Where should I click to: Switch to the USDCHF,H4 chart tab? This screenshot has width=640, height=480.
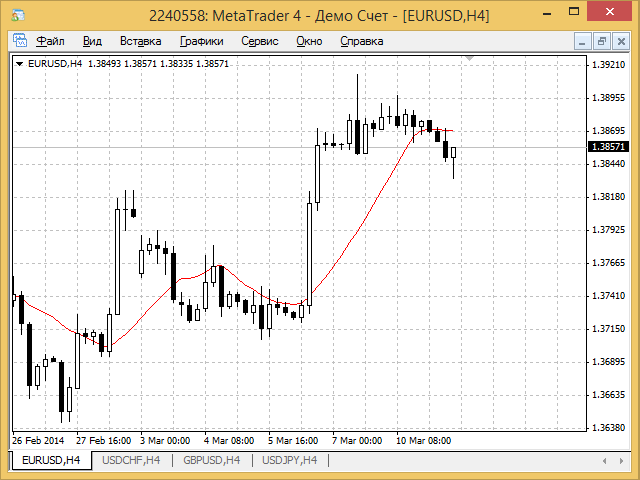coord(131,460)
